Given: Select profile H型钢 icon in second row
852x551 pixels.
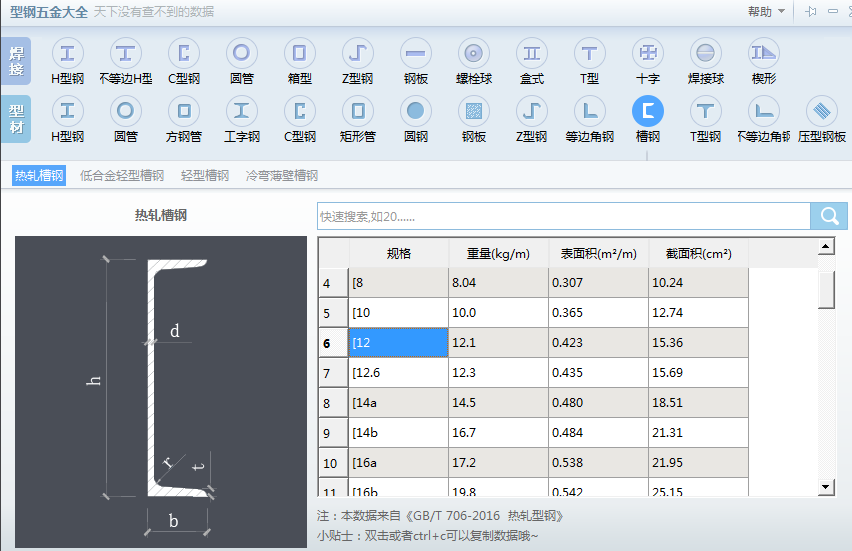Looking at the screenshot, I should click(x=67, y=111).
